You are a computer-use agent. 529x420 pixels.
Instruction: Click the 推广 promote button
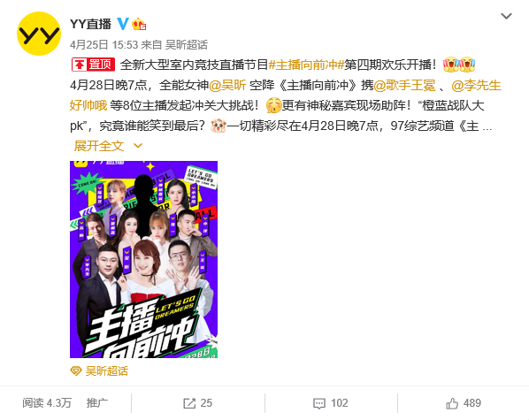pyautogui.click(x=97, y=403)
